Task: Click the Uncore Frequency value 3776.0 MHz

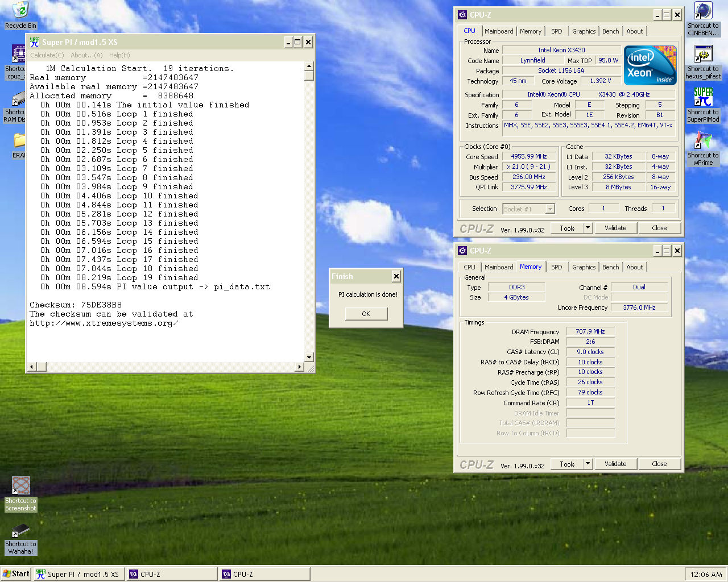Action: point(639,307)
